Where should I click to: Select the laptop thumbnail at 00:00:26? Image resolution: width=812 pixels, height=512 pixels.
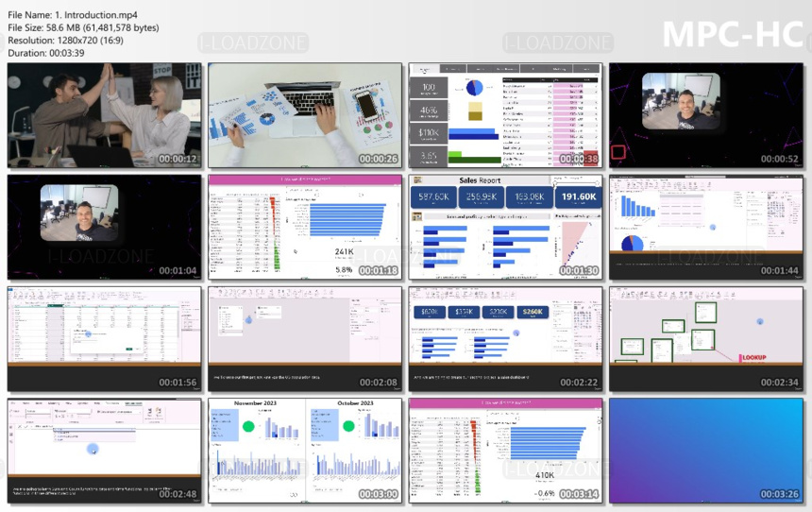click(305, 115)
